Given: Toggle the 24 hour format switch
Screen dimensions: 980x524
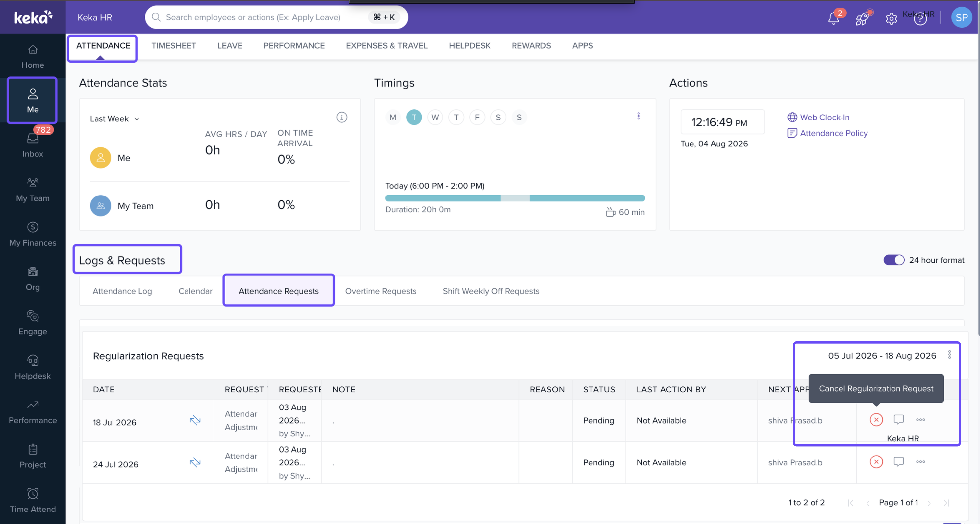Looking at the screenshot, I should [x=893, y=260].
